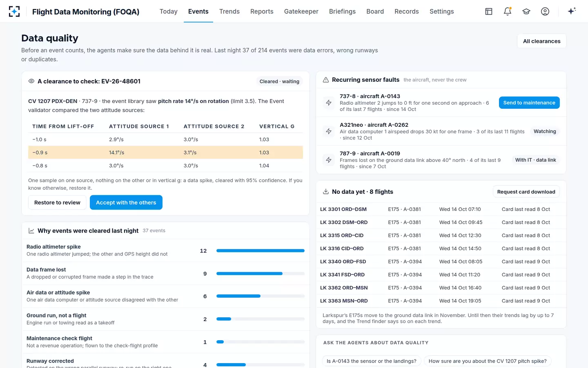Click the All clearances button
588x368 pixels.
point(542,41)
